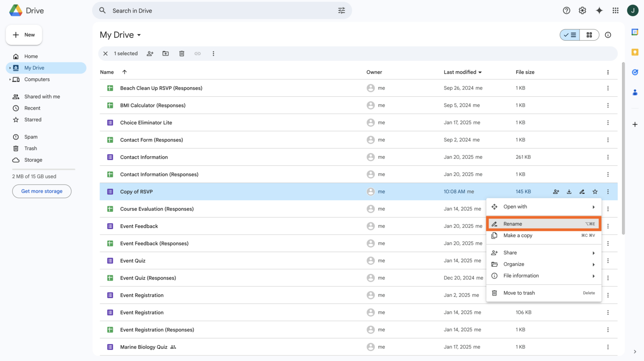Toggle search filters next to search bar
This screenshot has width=644, height=361.
tap(342, 10)
